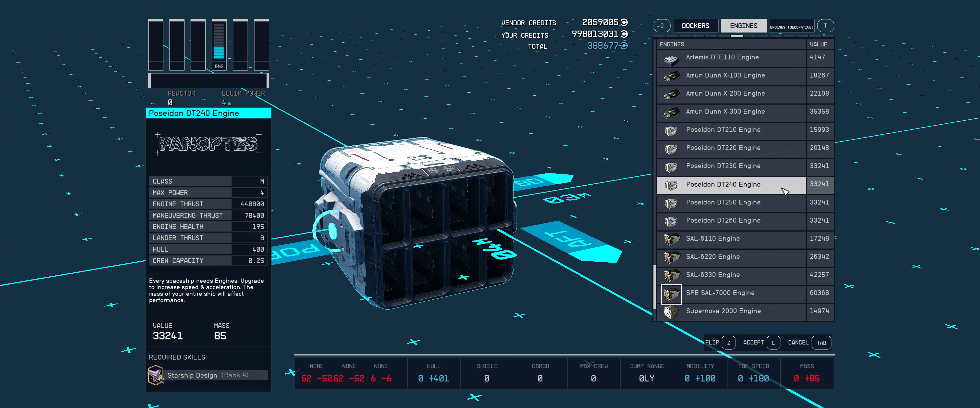Viewport: 980px width, 408px height.
Task: Click the Class M stat row
Action: [x=209, y=181]
